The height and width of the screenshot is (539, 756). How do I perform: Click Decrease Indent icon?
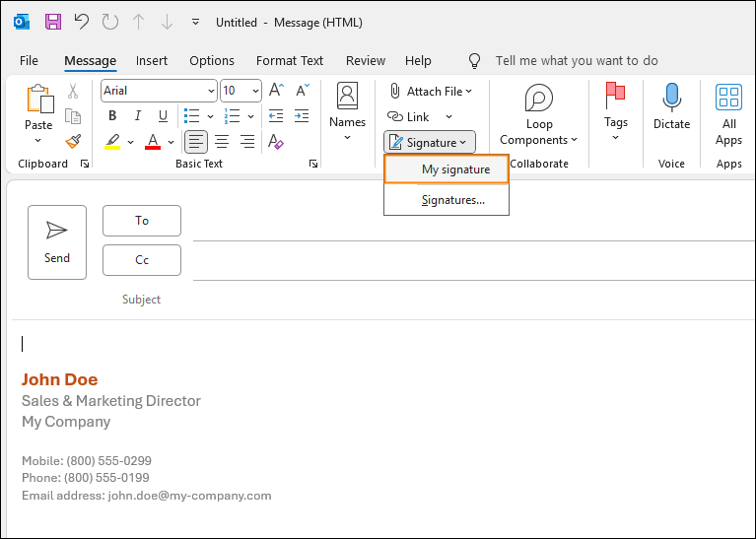276,115
